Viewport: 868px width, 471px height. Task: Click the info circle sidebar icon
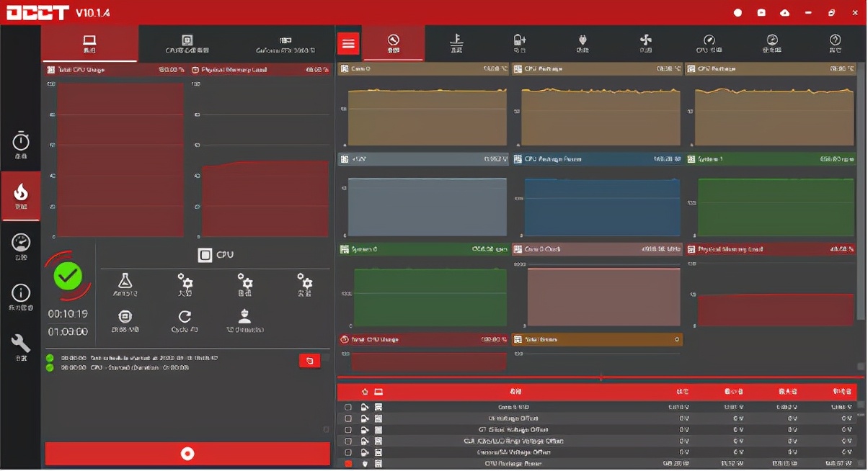[21, 296]
